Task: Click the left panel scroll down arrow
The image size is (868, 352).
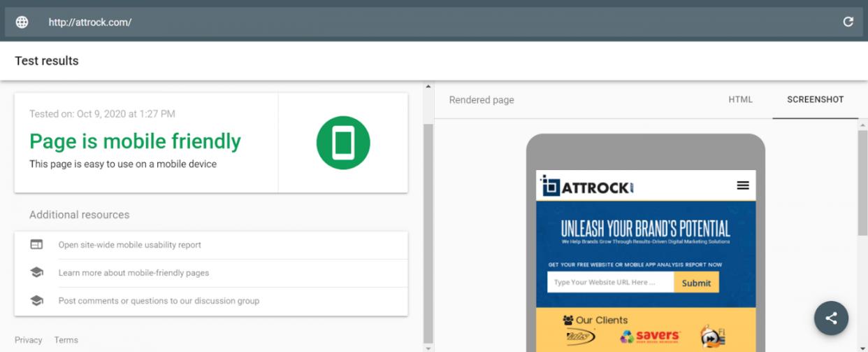Action: point(428,347)
